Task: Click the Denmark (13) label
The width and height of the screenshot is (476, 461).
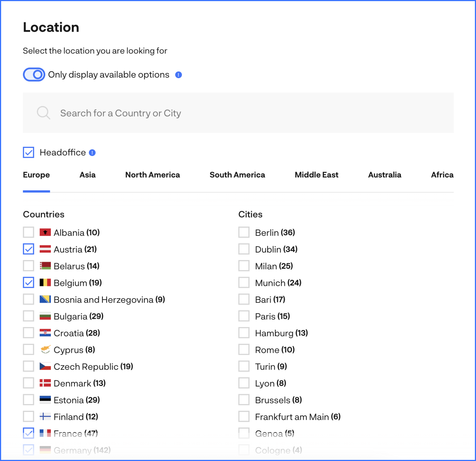Action: pyautogui.click(x=80, y=383)
